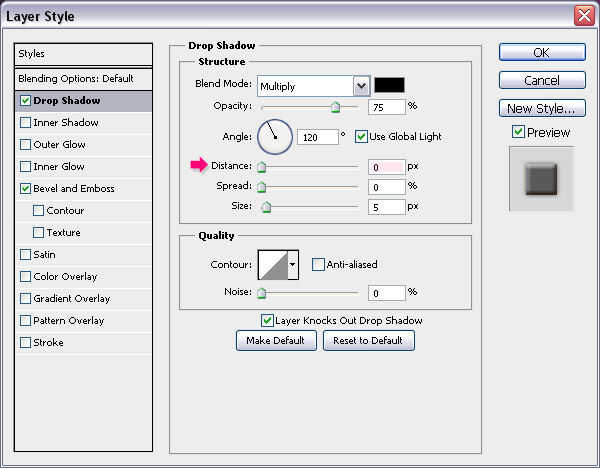Click the Distance value field
The height and width of the screenshot is (468, 600).
387,167
